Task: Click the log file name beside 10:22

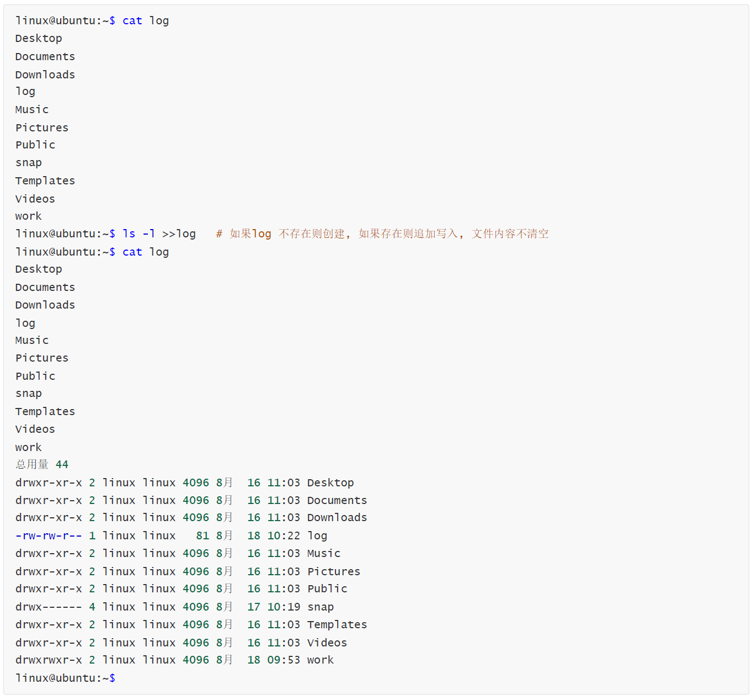Action: [317, 536]
